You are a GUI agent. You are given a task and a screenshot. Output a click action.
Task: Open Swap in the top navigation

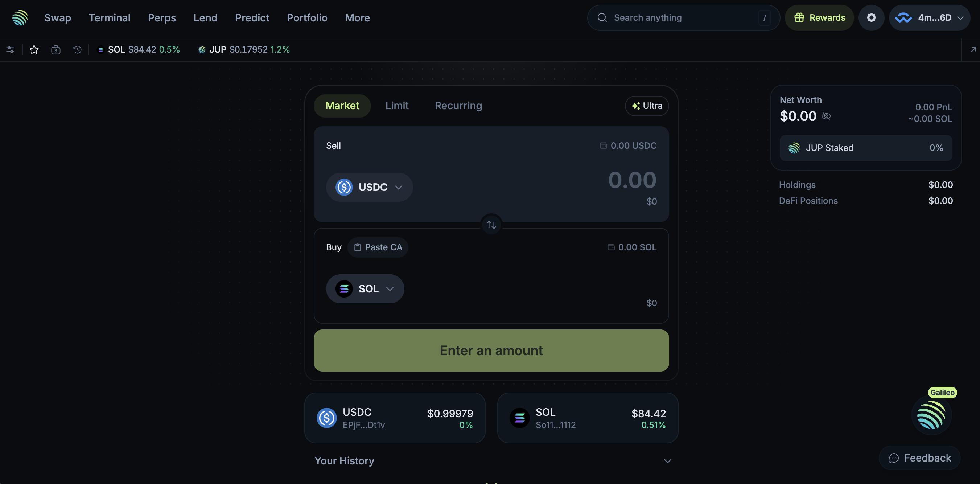[57, 17]
